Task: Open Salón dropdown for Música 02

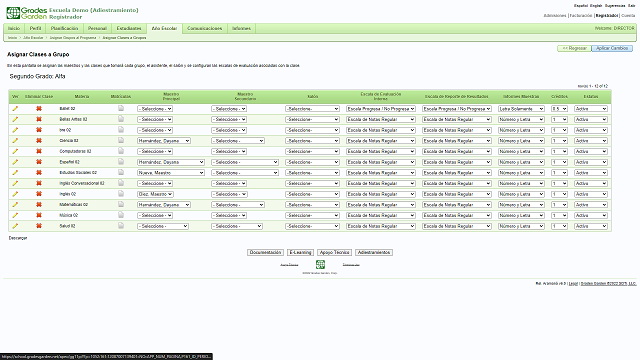Action: pos(312,215)
